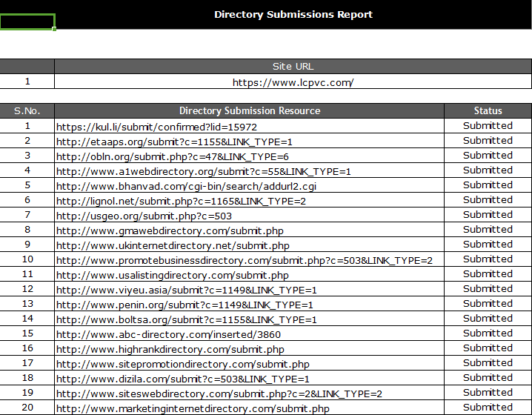Screen dimensions: 532x415
Task: Select serial number 7 cell
Action: (x=27, y=215)
